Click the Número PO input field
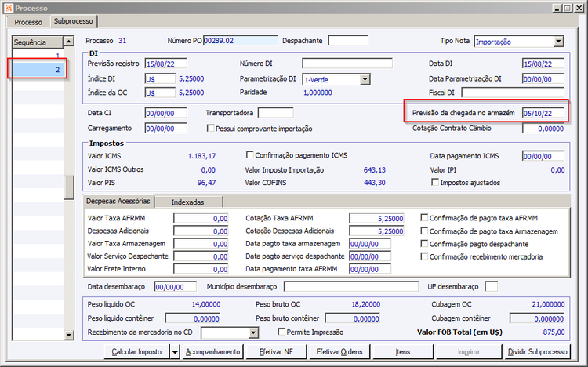588x367 pixels. point(240,41)
